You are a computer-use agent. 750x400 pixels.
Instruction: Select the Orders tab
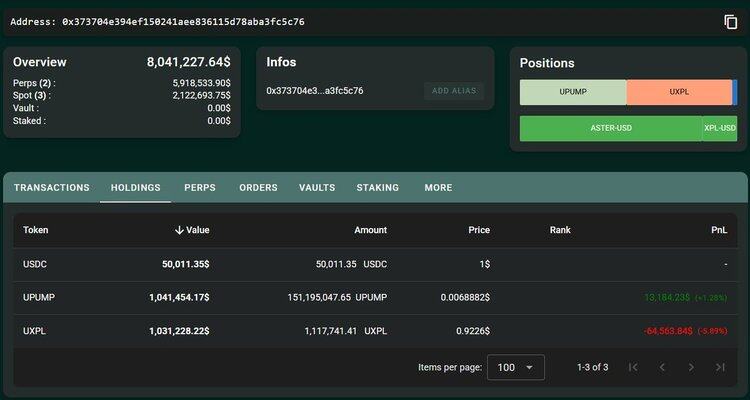(x=258, y=187)
